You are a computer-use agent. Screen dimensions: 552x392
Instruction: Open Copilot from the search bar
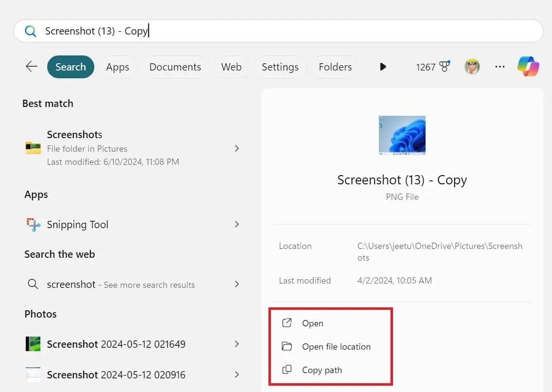pyautogui.click(x=528, y=67)
